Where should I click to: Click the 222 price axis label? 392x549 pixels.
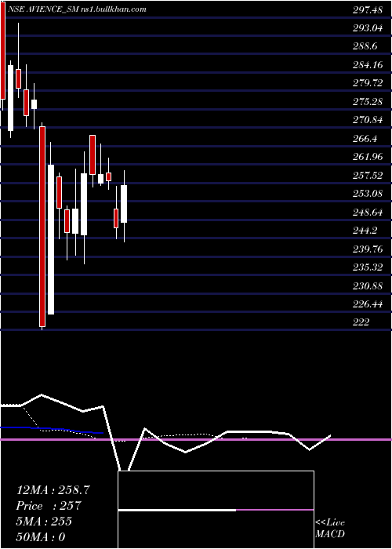(361, 322)
